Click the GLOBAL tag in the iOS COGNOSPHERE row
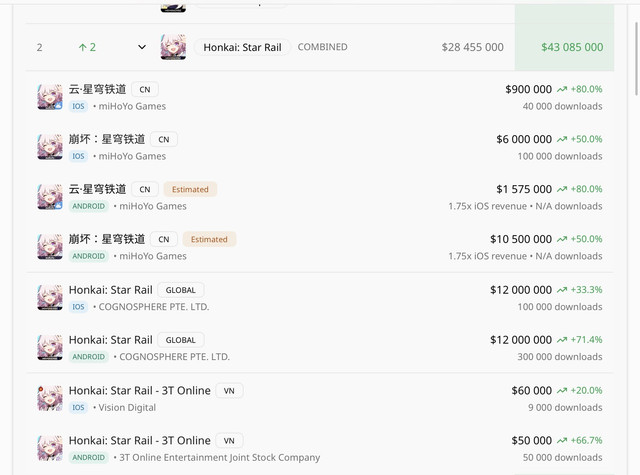This screenshot has height=475, width=640. tap(180, 290)
